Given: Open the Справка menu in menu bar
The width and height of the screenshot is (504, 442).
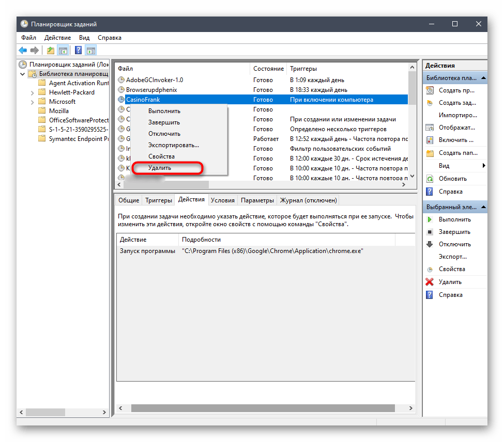Looking at the screenshot, I should (110, 38).
